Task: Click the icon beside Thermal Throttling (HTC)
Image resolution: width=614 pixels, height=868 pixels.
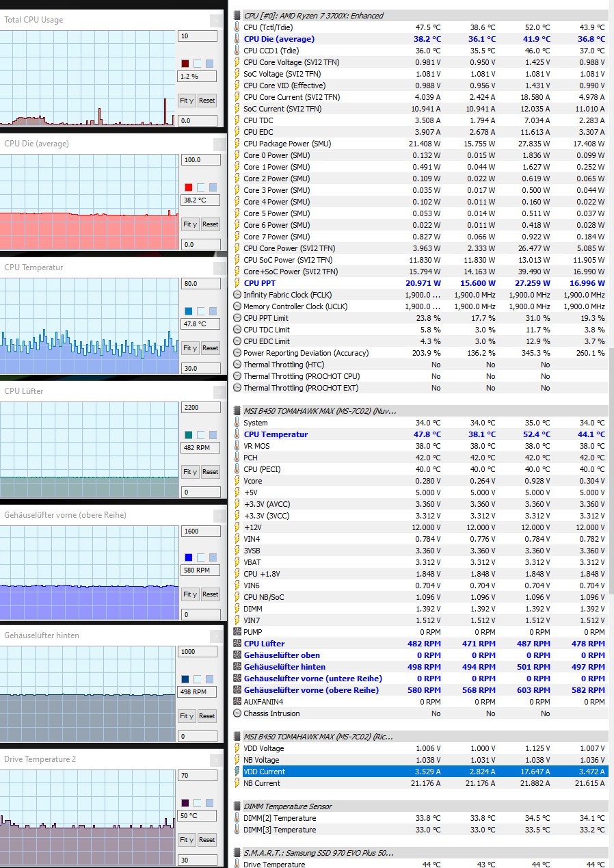Action: pos(237,365)
